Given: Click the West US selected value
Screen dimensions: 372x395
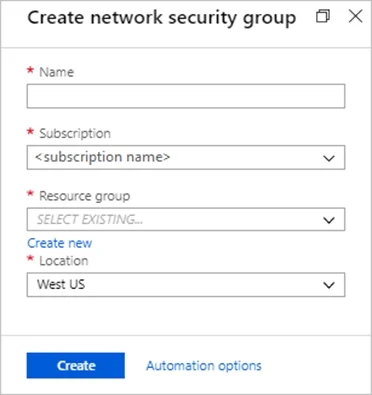Looking at the screenshot, I should 61,284.
